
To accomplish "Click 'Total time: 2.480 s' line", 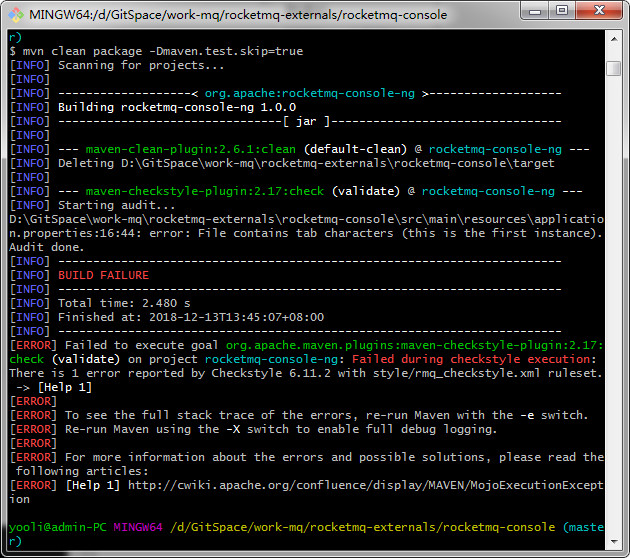I will click(x=124, y=303).
